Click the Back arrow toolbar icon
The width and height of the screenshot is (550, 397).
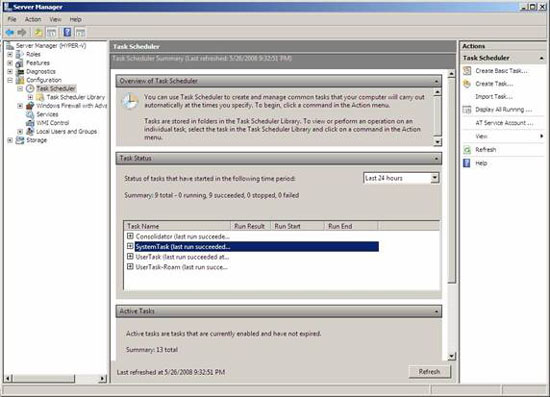click(x=9, y=33)
